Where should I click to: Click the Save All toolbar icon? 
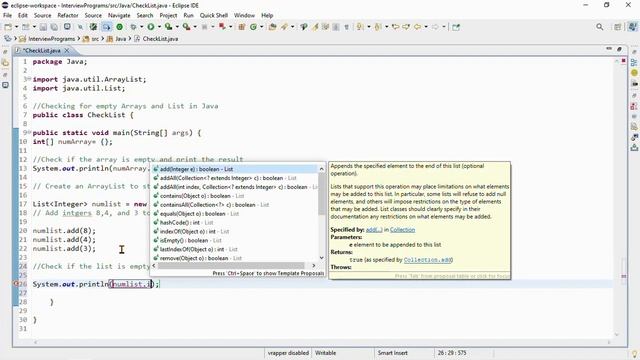click(54, 27)
